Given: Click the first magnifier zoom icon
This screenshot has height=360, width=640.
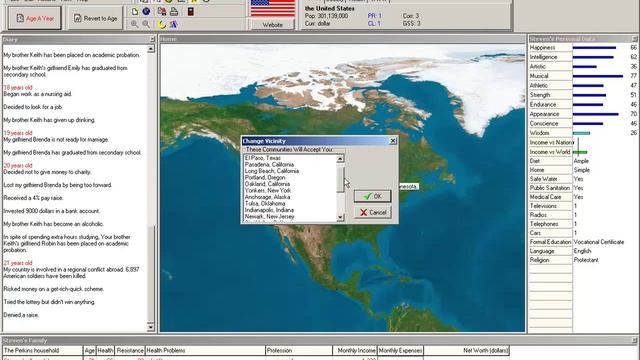Looking at the screenshot, I should 134,24.
